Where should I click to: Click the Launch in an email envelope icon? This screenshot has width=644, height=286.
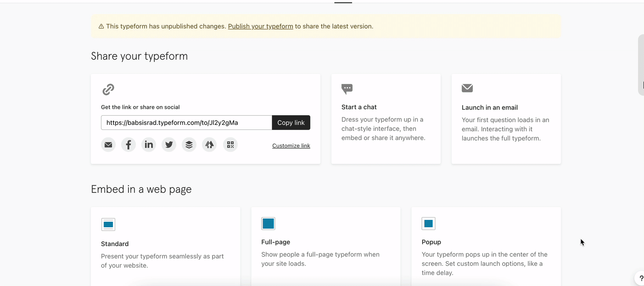coord(467,88)
